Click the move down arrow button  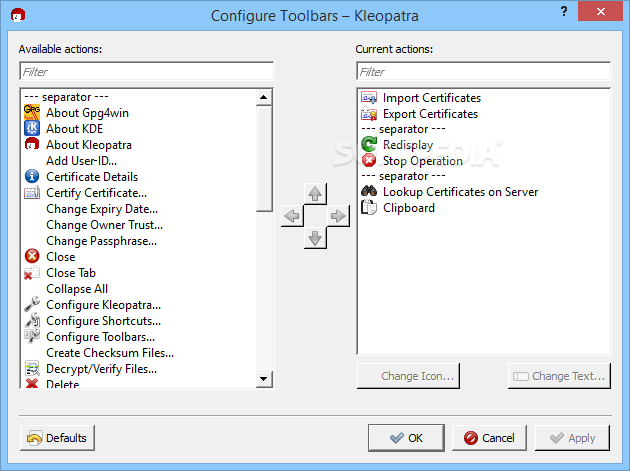point(315,238)
